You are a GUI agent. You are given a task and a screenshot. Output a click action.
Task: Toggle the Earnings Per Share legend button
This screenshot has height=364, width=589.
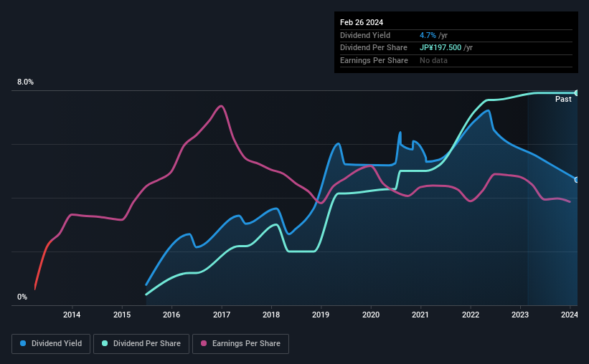[240, 344]
